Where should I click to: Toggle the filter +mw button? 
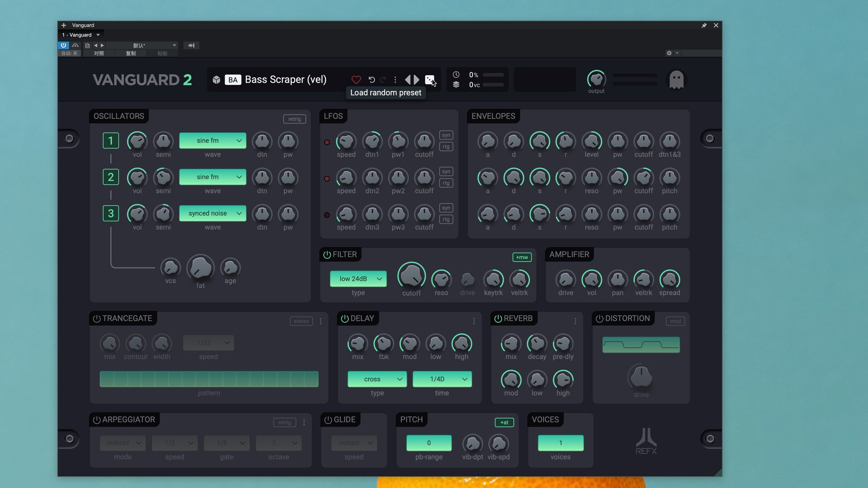click(522, 257)
